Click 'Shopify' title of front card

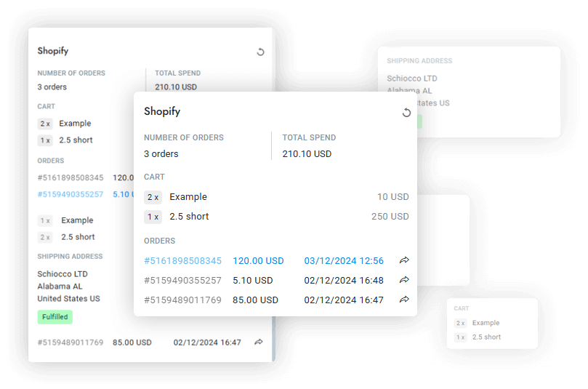pyautogui.click(x=162, y=111)
